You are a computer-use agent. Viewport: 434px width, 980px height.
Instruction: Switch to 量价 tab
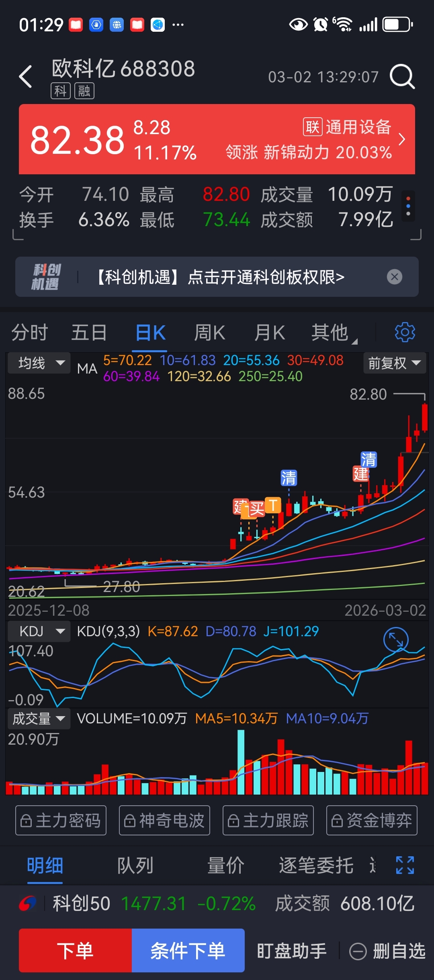point(225,866)
